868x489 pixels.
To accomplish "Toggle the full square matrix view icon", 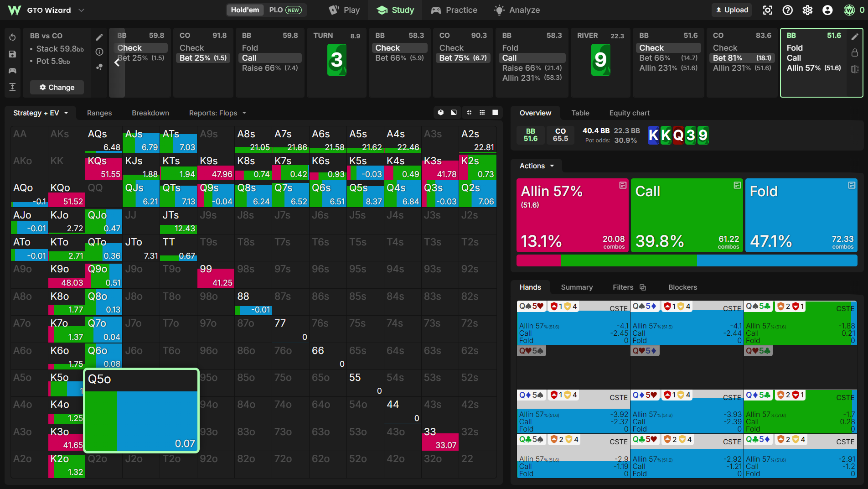I will tap(495, 113).
